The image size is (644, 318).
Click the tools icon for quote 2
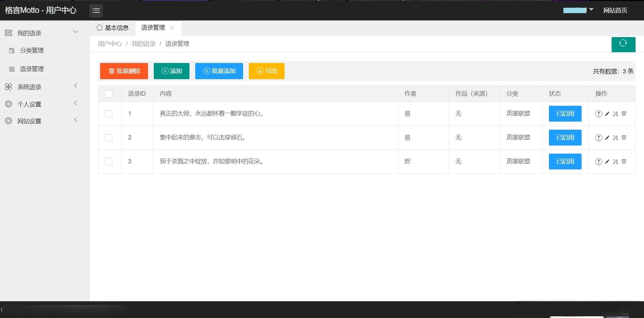coord(615,138)
